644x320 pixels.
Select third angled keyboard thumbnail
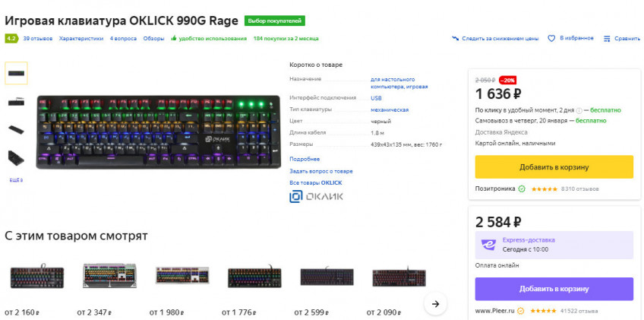(x=16, y=130)
